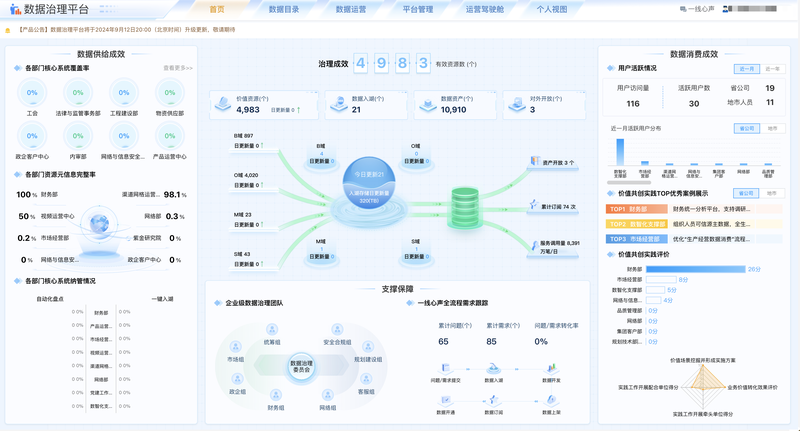
Task: Click the 数智化支撑部 bar in the chart
Action: click(620, 152)
